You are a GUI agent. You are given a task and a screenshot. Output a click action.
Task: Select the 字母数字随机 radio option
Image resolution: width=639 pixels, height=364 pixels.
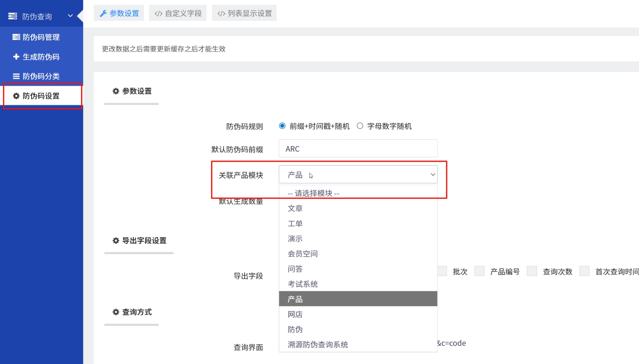(x=360, y=126)
